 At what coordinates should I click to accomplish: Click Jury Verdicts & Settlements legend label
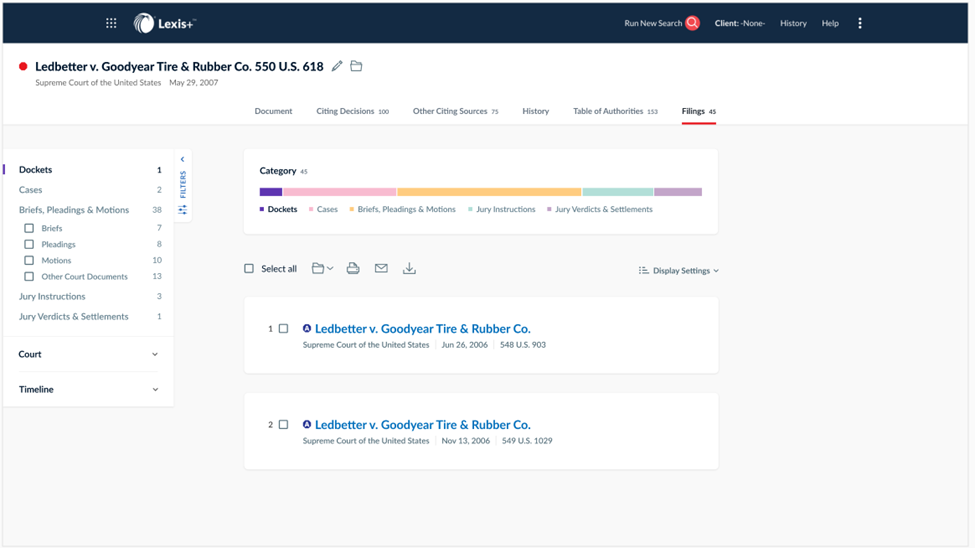[x=604, y=210]
